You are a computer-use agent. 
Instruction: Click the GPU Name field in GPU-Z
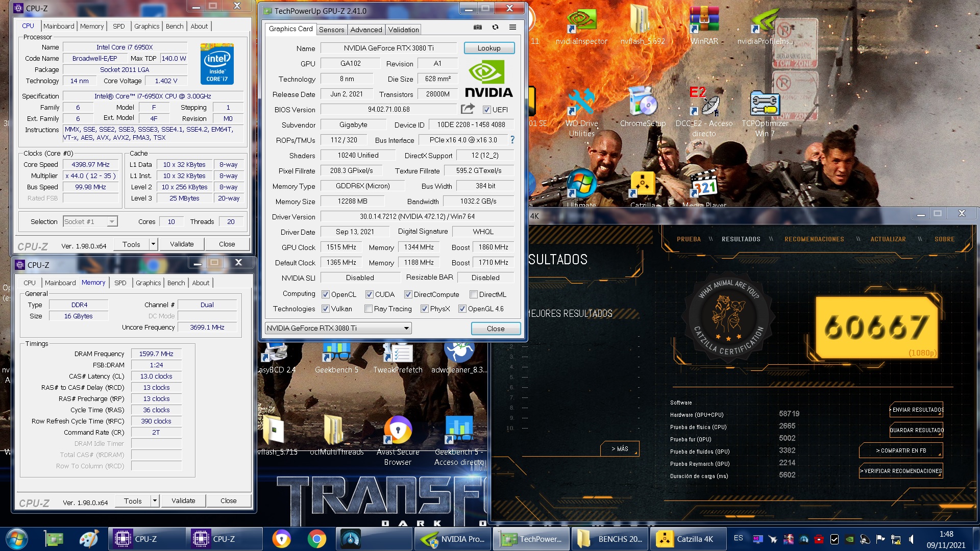(x=388, y=48)
